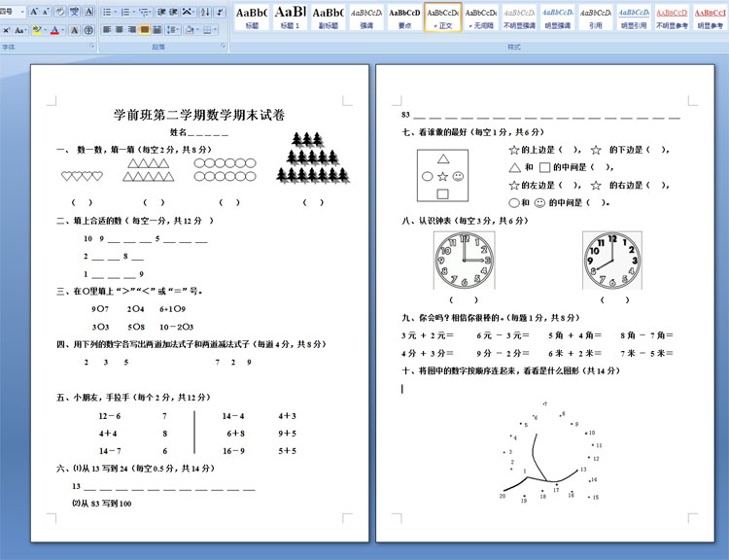Apply the 引用 style
The image size is (729, 560).
click(x=595, y=17)
